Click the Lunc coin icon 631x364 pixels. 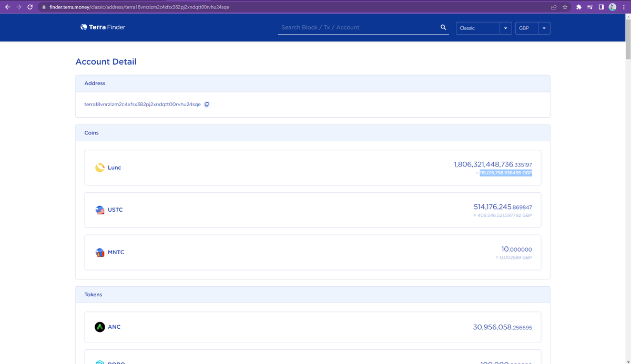[99, 168]
